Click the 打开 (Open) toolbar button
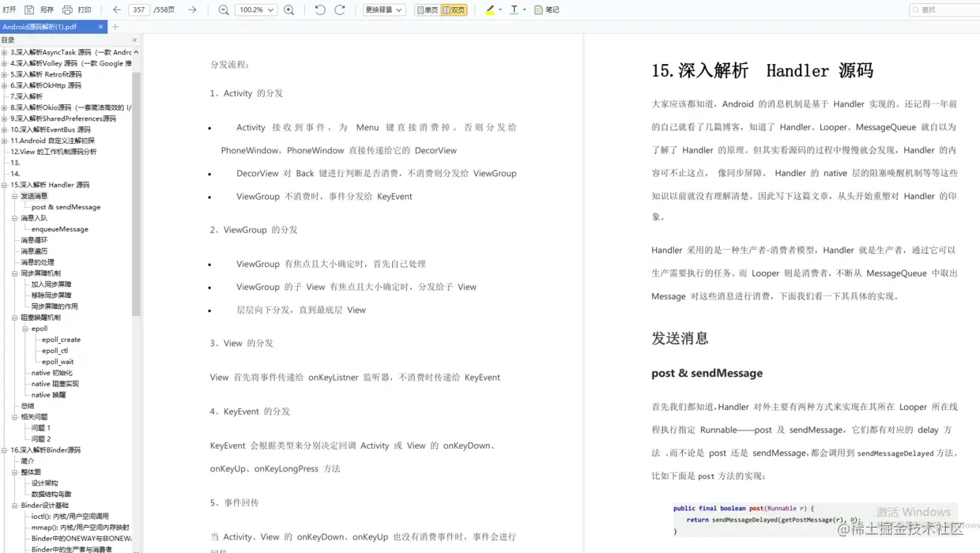This screenshot has height=553, width=980. click(9, 9)
